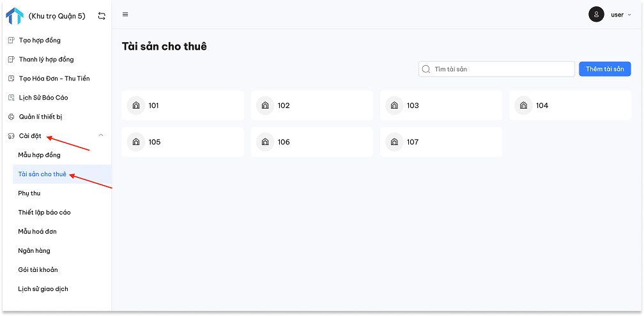Open the room 107 asset card

click(x=441, y=142)
